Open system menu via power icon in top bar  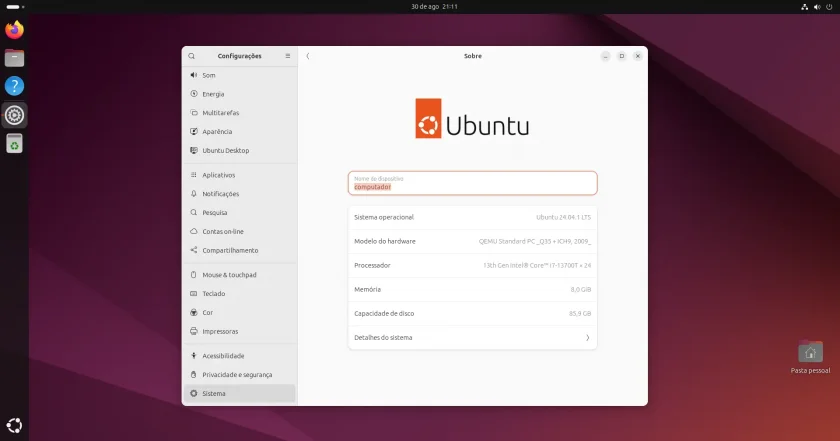pyautogui.click(x=829, y=7)
